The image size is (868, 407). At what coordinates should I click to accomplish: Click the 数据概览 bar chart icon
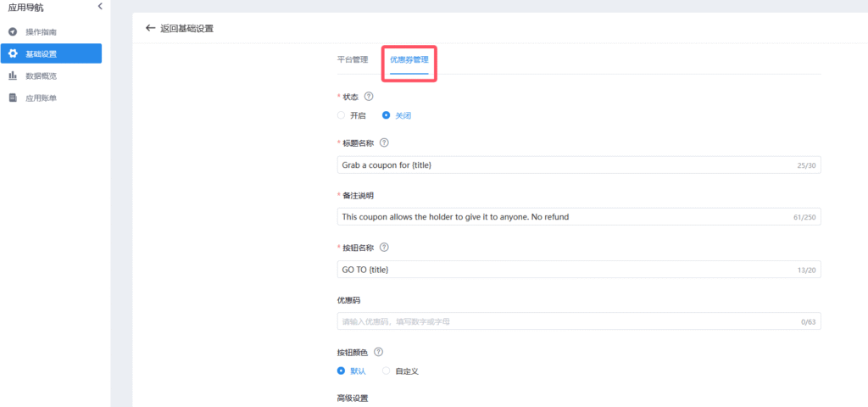(13, 75)
